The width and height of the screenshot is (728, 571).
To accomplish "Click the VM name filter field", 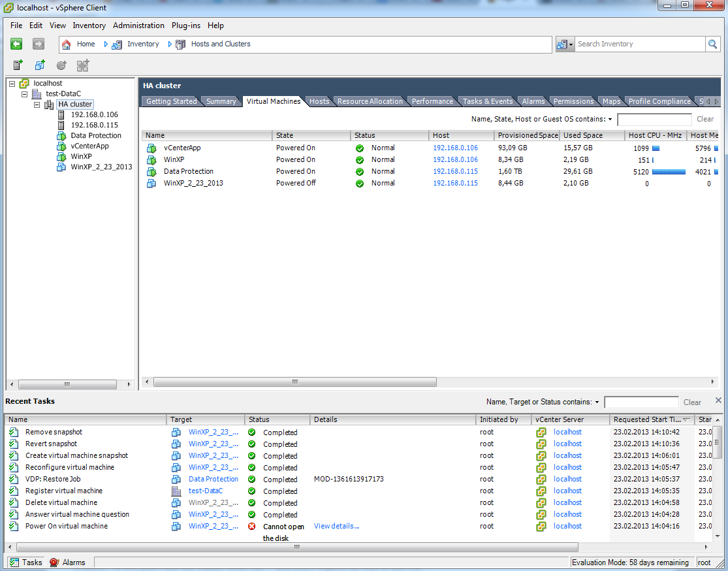I will 654,120.
